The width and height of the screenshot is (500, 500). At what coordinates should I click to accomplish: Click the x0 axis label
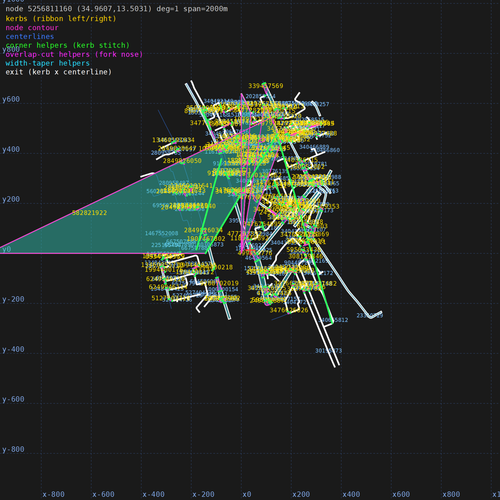(x=247, y=494)
